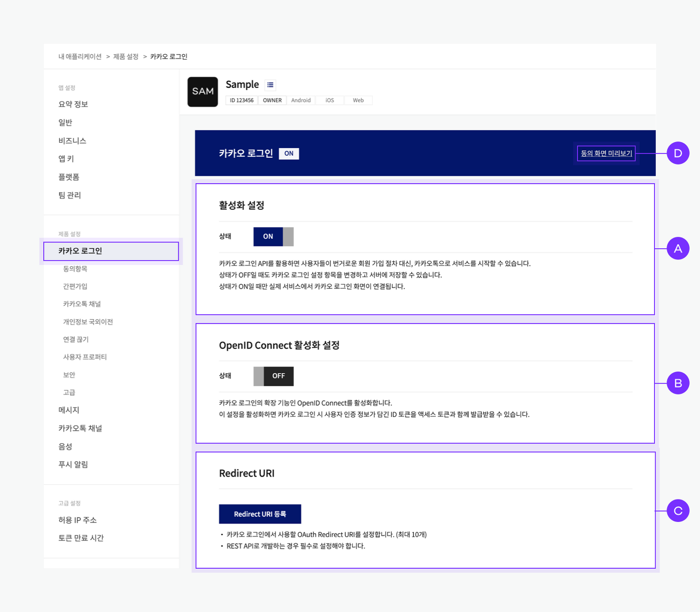
Task: Select 카카오 로그인 in the sidebar
Action: (x=111, y=251)
